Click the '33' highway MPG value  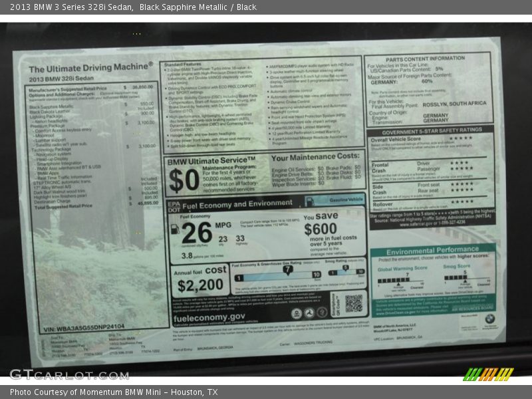(x=240, y=238)
